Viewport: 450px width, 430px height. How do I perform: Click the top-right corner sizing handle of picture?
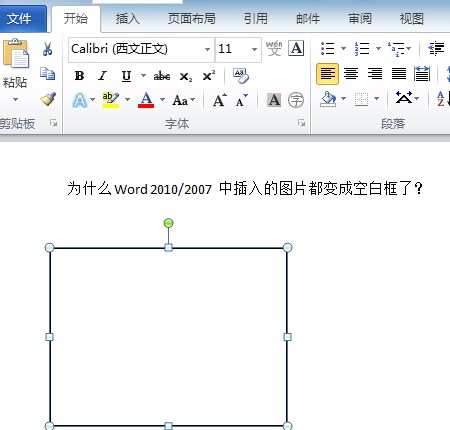coord(287,247)
